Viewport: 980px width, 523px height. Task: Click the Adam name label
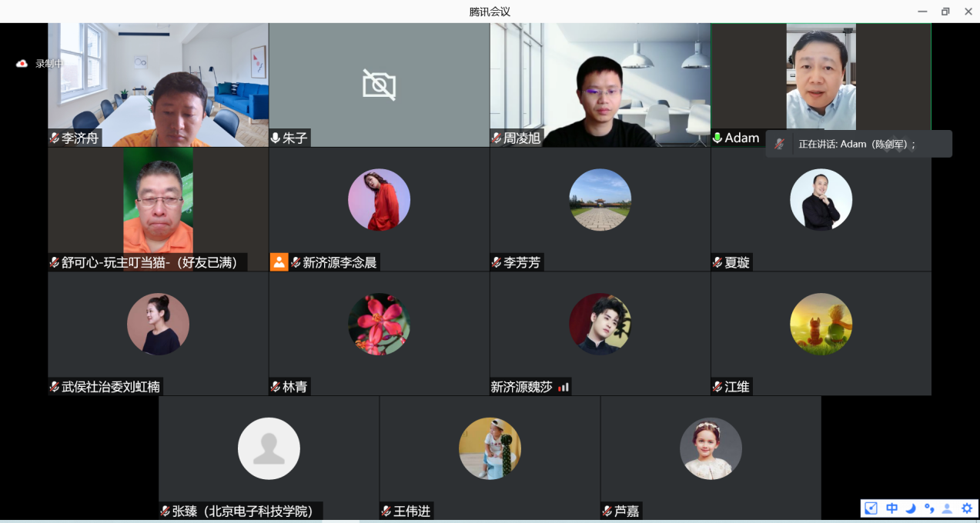pos(742,138)
